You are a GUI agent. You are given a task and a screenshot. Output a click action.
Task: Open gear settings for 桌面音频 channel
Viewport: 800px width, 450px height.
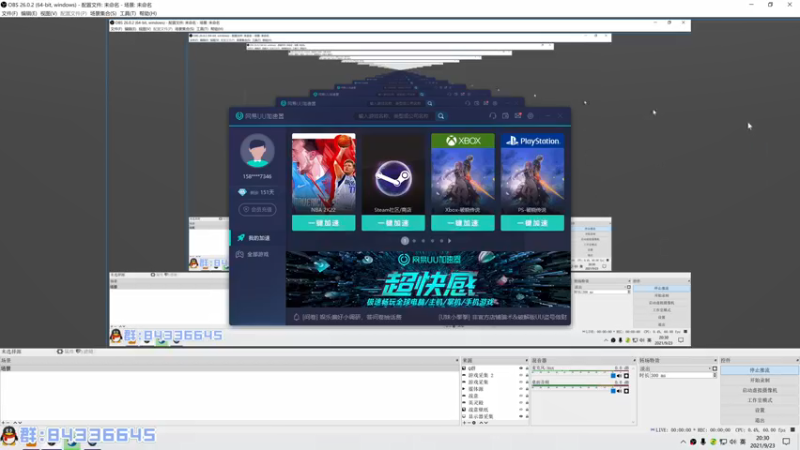[626, 391]
